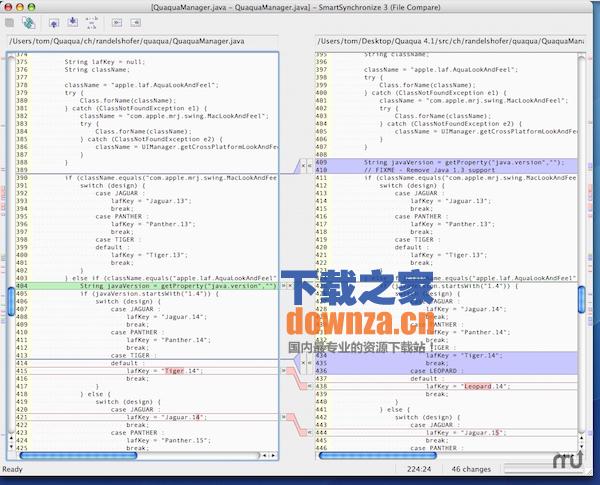Click left pane horizontal scrollbar thumb

(x=78, y=456)
